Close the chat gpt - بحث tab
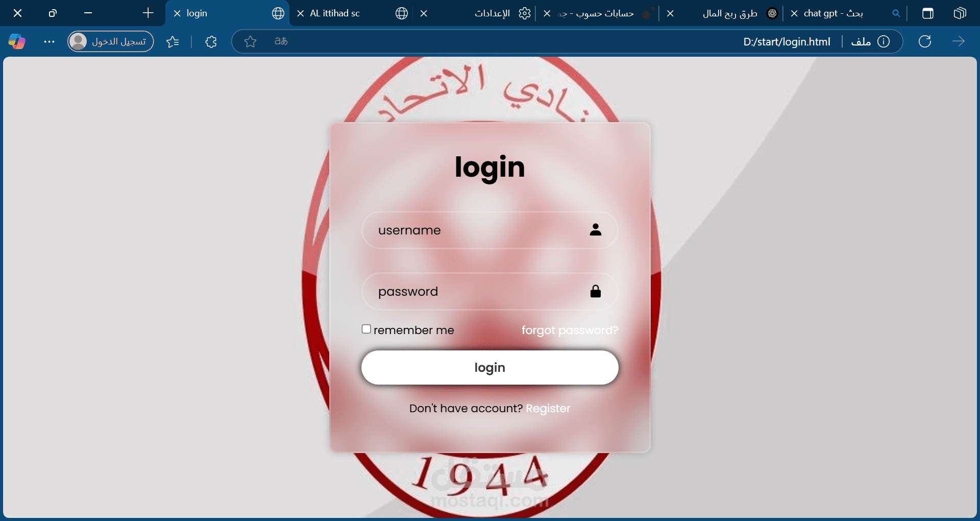 point(794,13)
